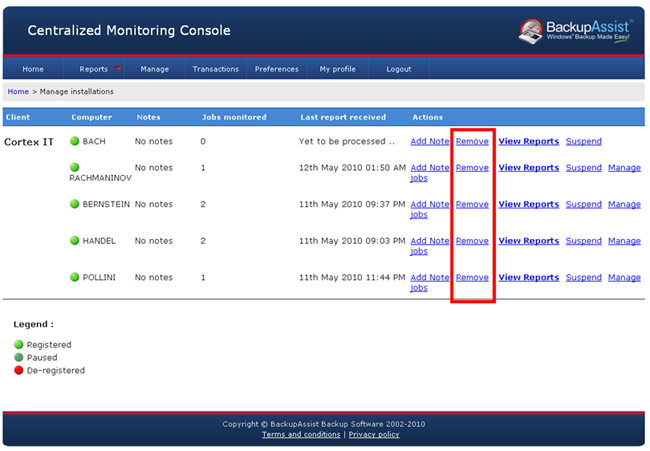This screenshot has width=650, height=451.
Task: Click the green status dot for BACH
Action: tap(75, 141)
